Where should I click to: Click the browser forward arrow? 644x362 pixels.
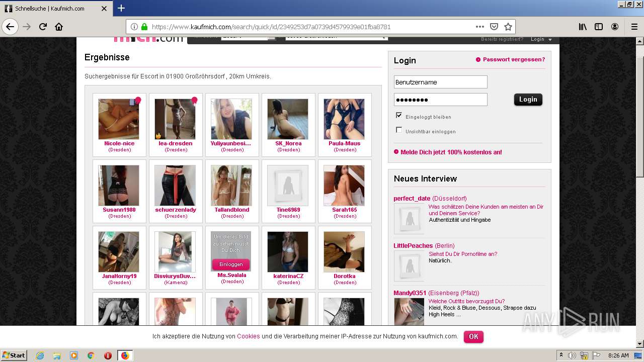[x=27, y=27]
